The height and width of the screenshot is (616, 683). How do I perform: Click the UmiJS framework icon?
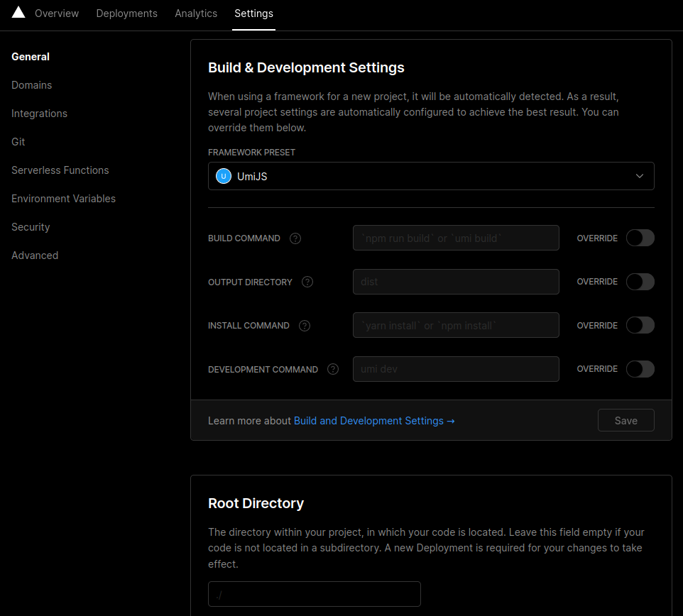pos(223,175)
